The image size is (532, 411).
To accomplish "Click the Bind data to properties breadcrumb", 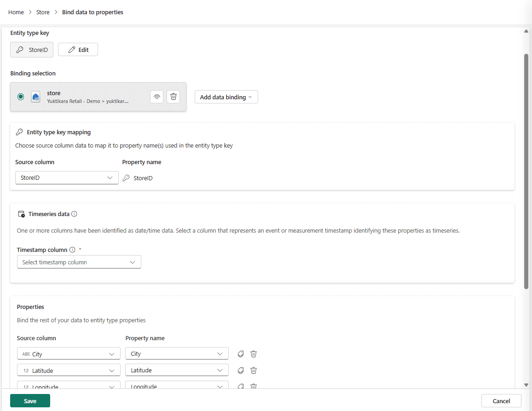I will [x=93, y=12].
